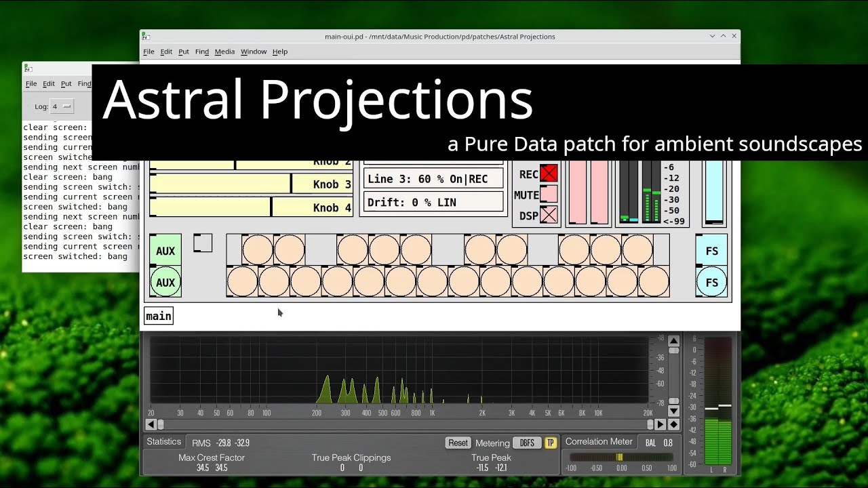868x488 pixels.
Task: Click the analyzer vertical range top handle
Action: pos(673,350)
